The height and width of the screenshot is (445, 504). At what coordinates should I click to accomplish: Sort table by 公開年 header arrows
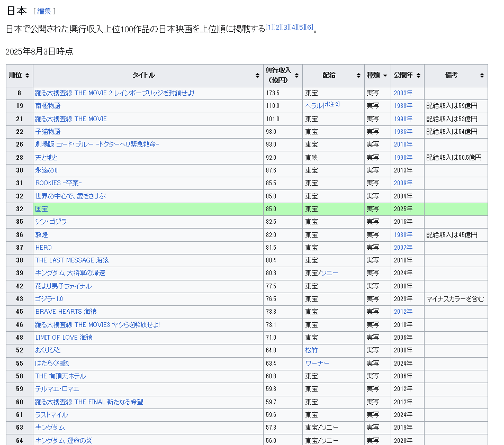(418, 76)
